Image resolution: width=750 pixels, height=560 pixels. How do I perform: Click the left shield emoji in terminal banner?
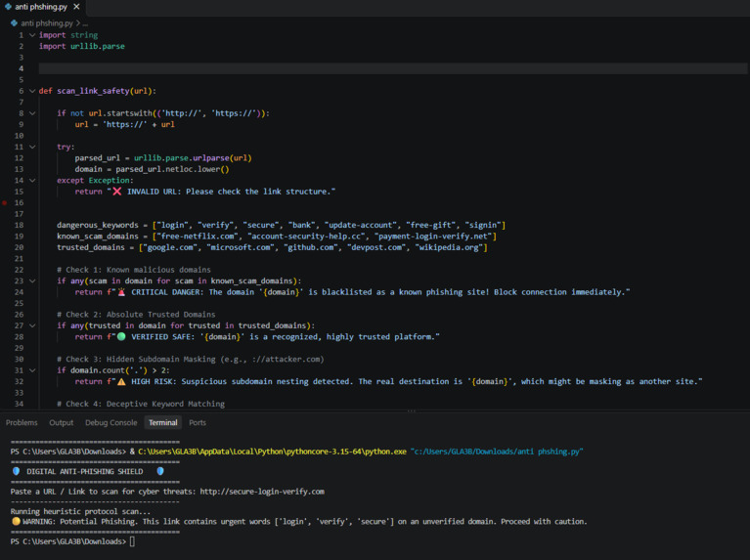coord(17,471)
